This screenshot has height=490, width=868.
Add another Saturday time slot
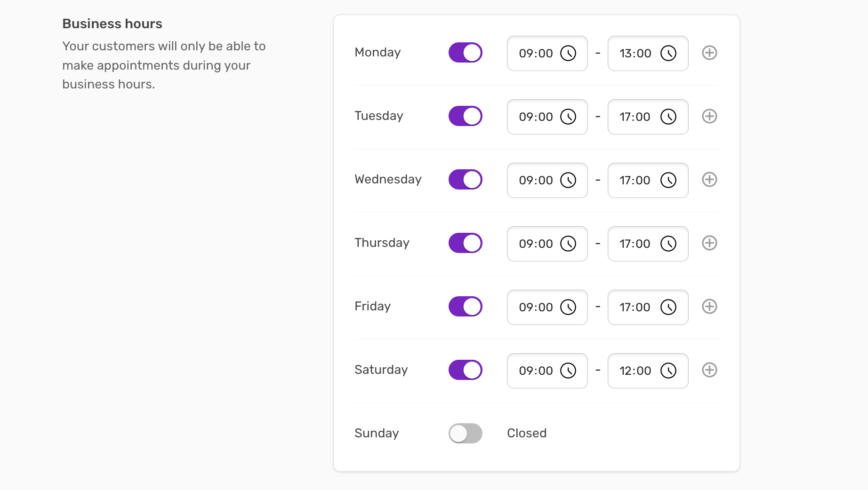point(709,370)
